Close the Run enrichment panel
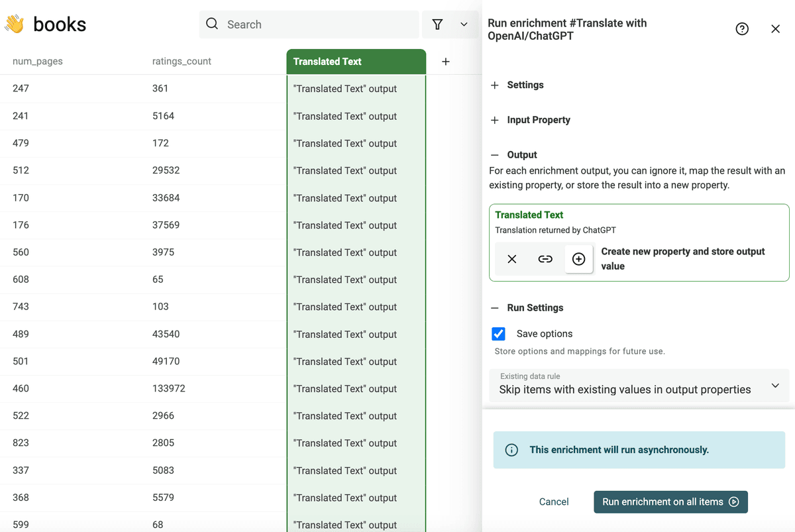Image resolution: width=795 pixels, height=532 pixels. 776,29
